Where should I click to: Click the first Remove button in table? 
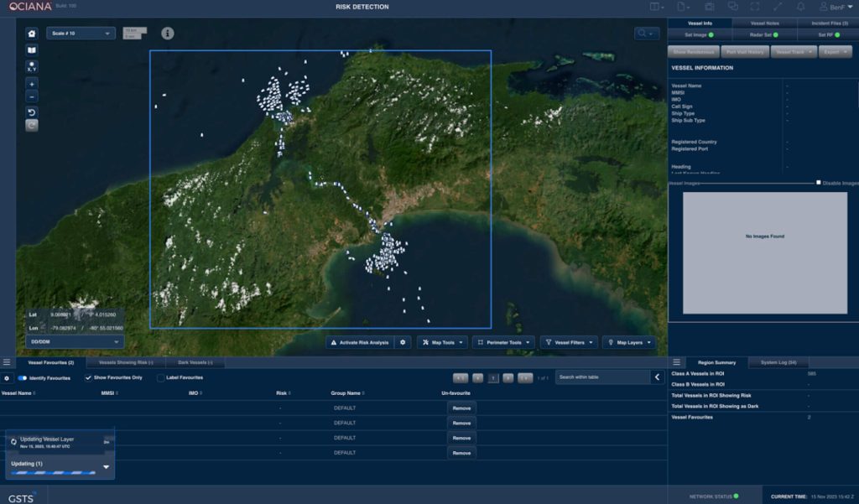[x=461, y=408]
